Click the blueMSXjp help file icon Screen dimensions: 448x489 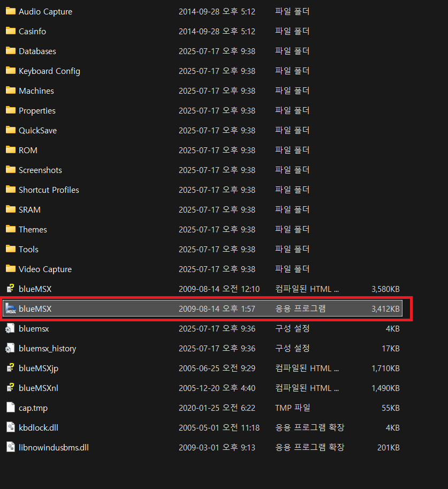[x=11, y=367]
